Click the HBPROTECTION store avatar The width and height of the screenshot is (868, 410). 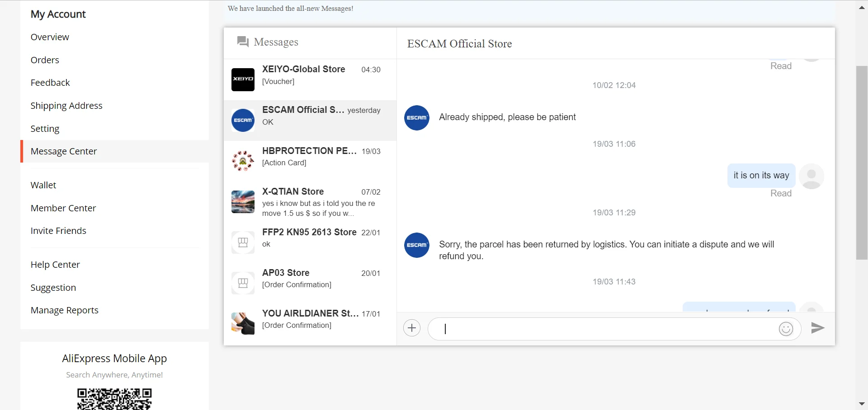(243, 161)
